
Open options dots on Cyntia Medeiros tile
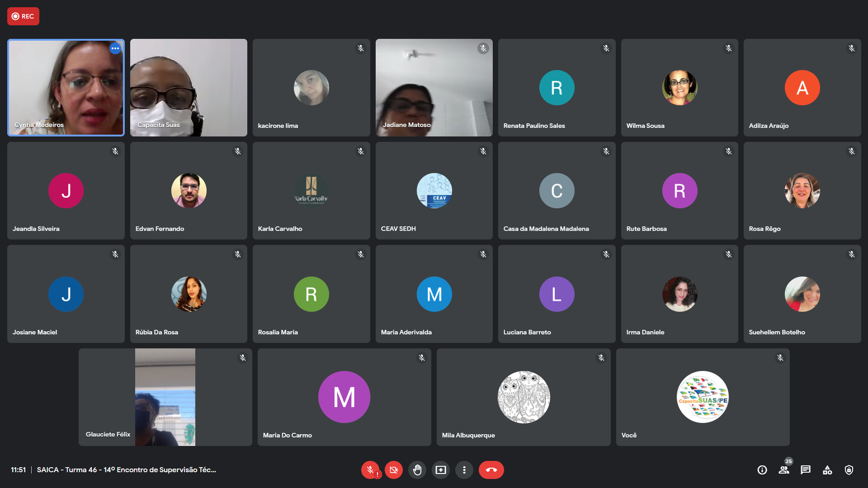tap(115, 48)
